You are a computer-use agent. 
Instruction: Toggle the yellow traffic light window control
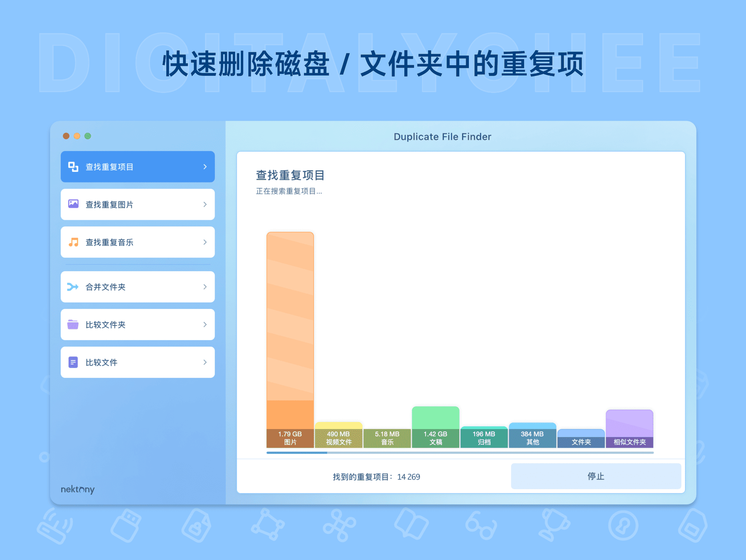(77, 136)
